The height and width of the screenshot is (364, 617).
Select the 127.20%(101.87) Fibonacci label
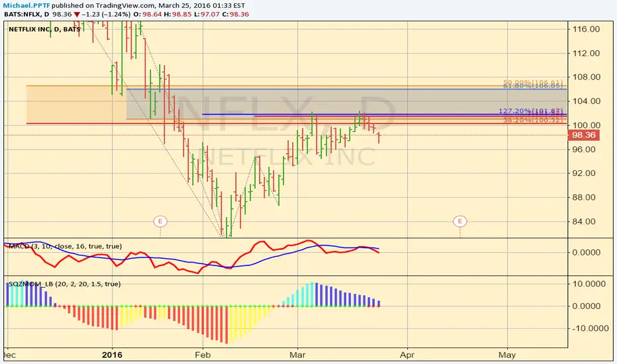click(x=531, y=111)
